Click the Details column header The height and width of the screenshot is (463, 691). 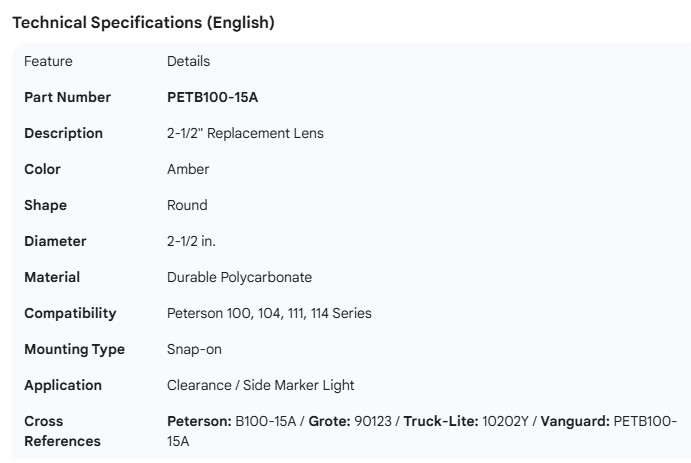click(188, 61)
